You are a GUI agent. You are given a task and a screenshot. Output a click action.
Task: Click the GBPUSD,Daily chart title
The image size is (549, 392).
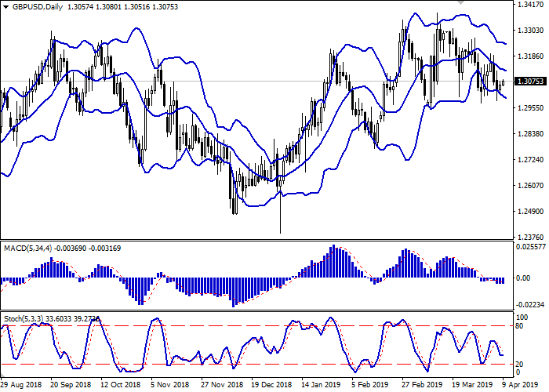[x=31, y=6]
